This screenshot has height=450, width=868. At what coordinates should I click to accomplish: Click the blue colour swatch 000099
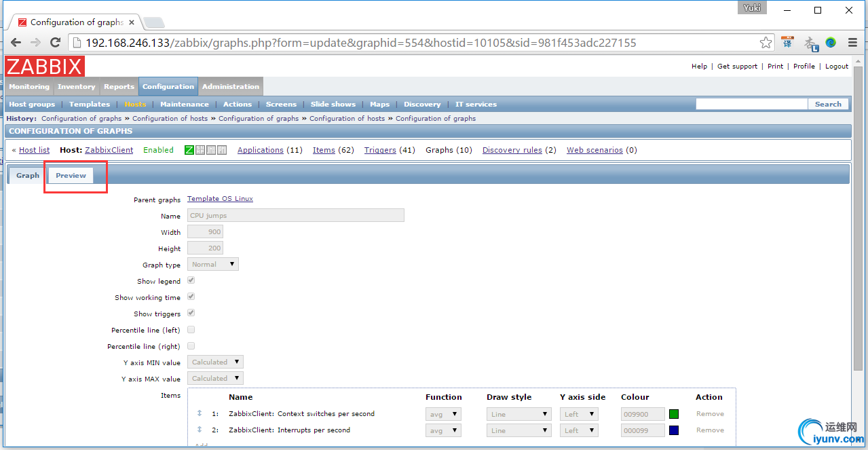674,430
